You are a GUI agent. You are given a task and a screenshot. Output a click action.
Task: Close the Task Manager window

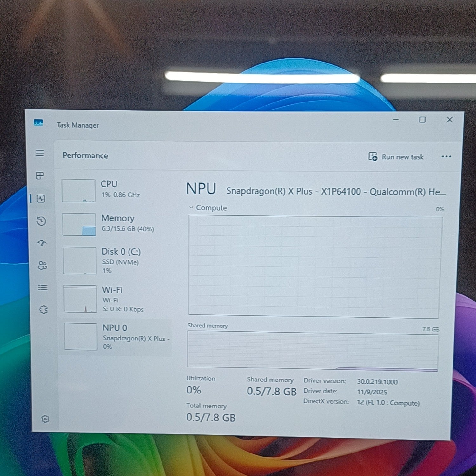coord(450,120)
